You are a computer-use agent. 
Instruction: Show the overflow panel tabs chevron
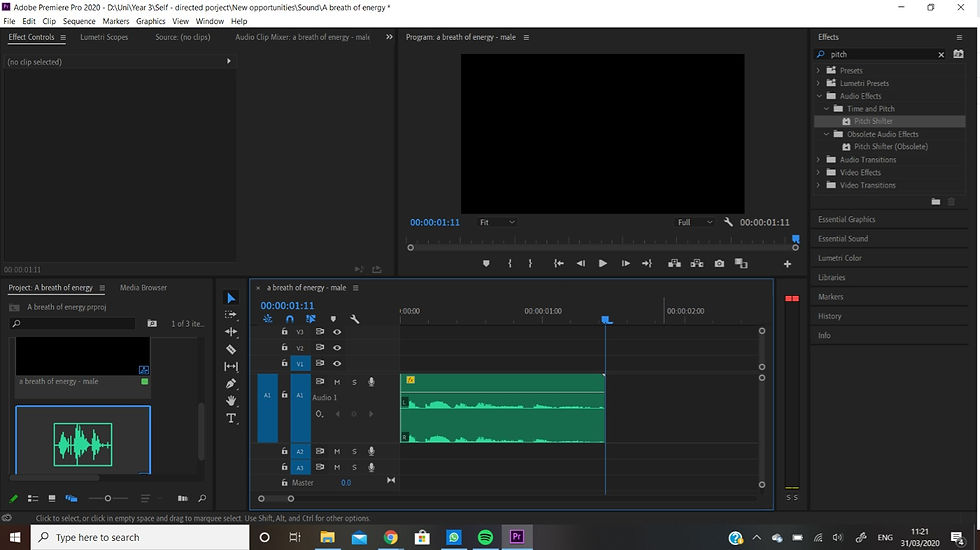coord(389,37)
